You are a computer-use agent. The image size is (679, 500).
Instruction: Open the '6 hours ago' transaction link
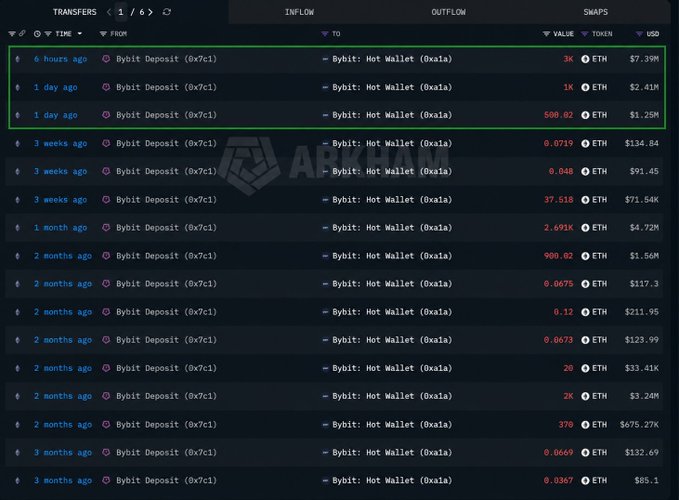click(61, 59)
